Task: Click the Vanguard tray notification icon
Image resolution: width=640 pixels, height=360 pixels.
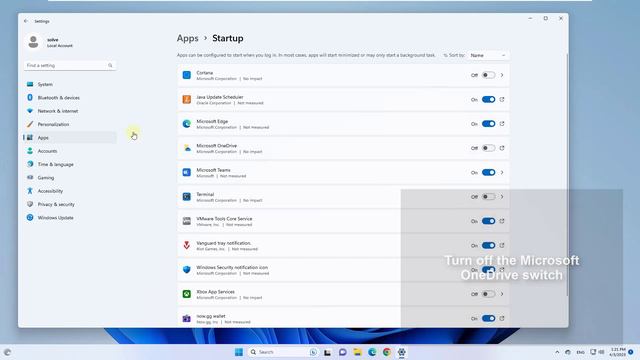Action: point(187,245)
